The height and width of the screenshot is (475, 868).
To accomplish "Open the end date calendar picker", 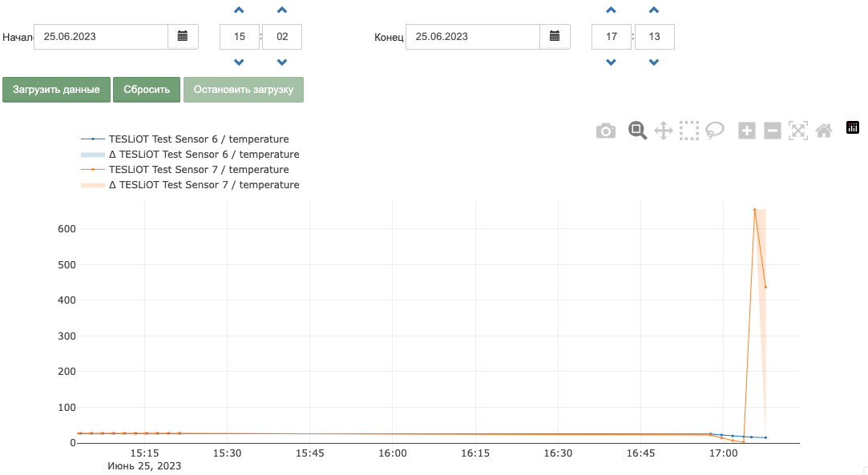I will [x=555, y=37].
